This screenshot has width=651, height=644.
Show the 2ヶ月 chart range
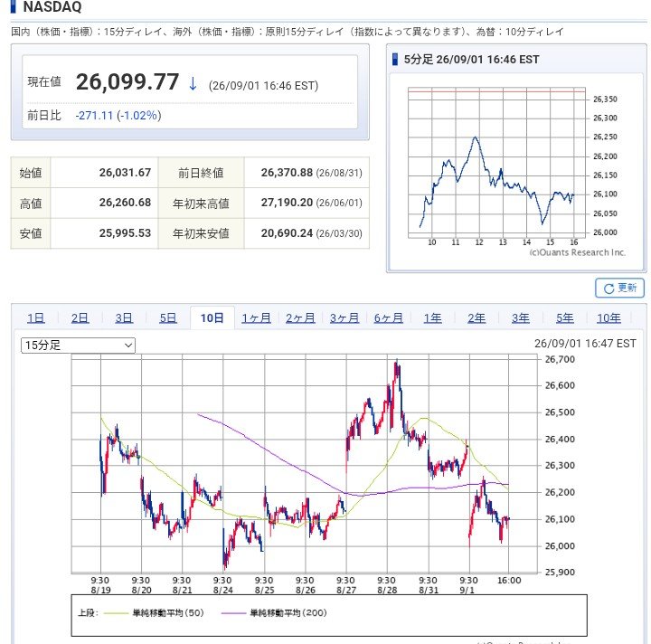pyautogui.click(x=300, y=318)
